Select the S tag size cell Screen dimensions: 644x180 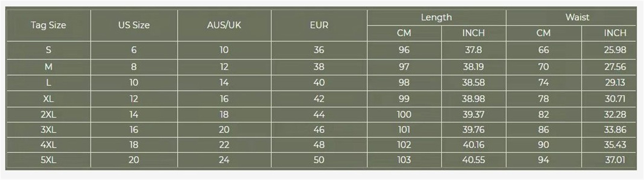48,50
